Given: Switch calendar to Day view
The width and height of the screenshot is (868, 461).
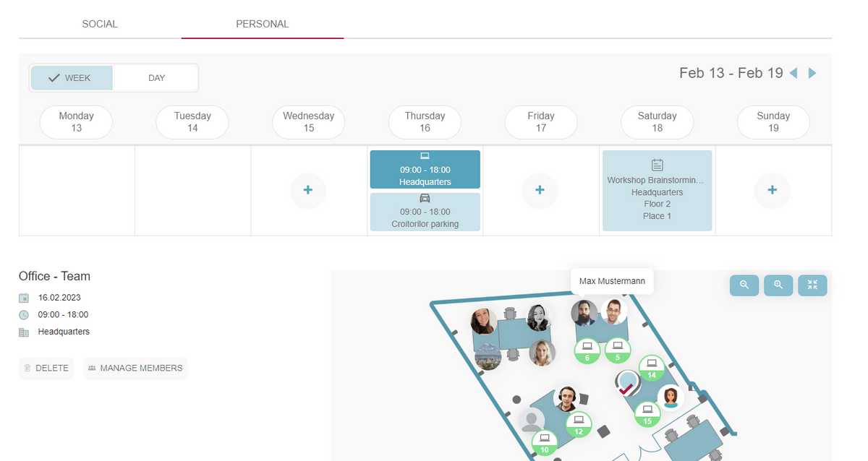Looking at the screenshot, I should [156, 78].
